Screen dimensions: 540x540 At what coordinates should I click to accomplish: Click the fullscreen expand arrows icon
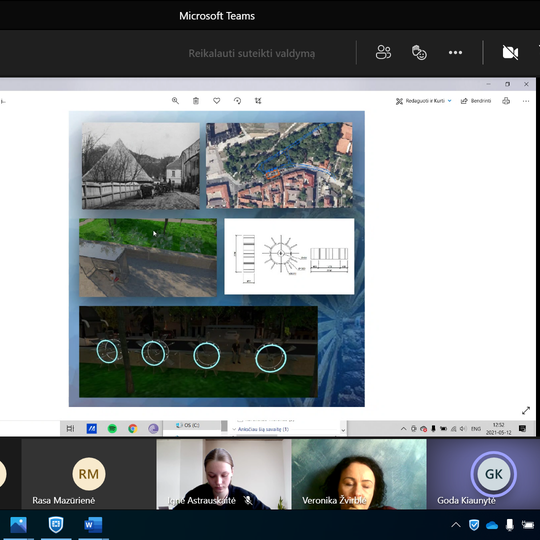click(526, 411)
